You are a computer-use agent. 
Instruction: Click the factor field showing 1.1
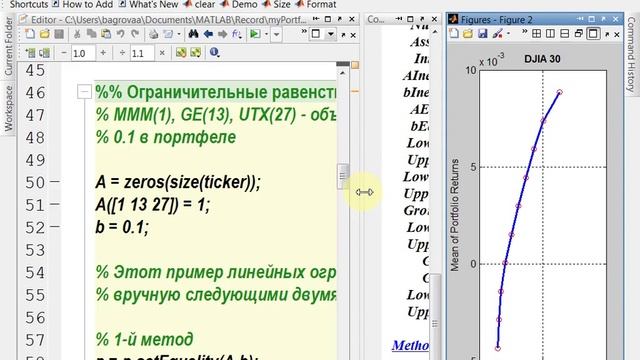[142, 53]
